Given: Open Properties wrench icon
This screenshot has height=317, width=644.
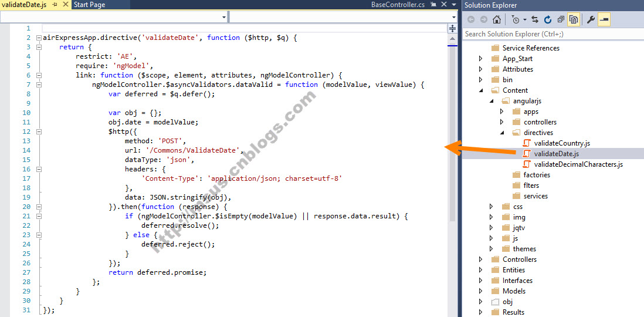Looking at the screenshot, I should 591,19.
